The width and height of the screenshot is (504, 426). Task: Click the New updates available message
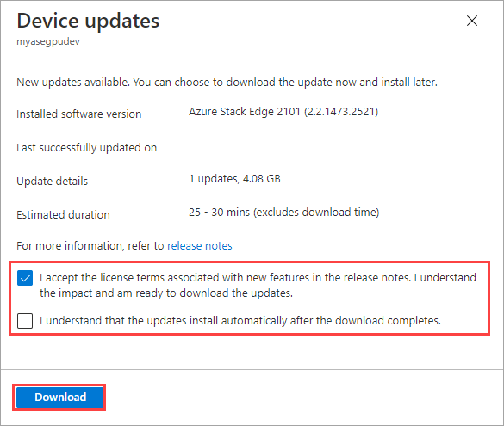pos(227,82)
